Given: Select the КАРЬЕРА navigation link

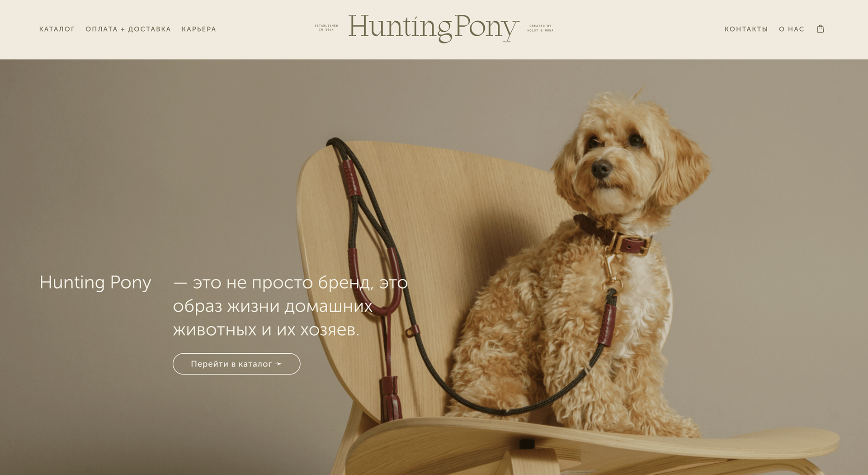Looking at the screenshot, I should pyautogui.click(x=199, y=29).
